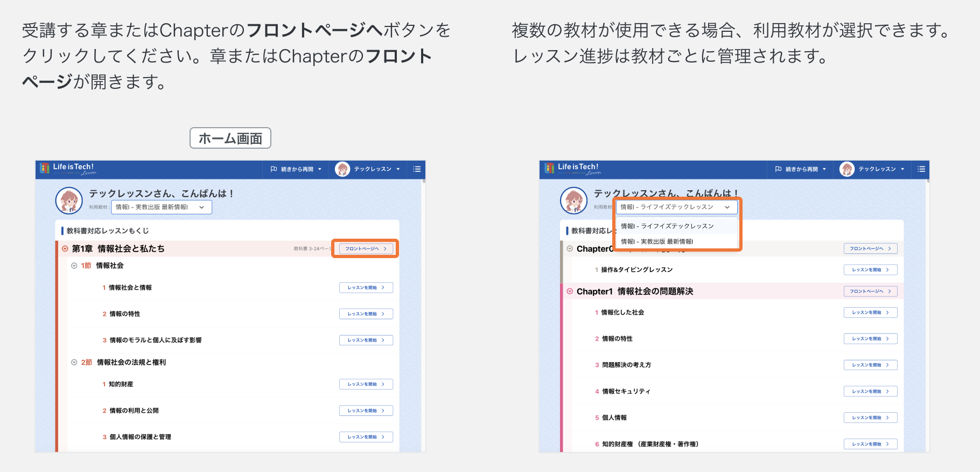Click lesson title 情報の利用と公開
The height and width of the screenshot is (472, 980).
click(x=134, y=411)
